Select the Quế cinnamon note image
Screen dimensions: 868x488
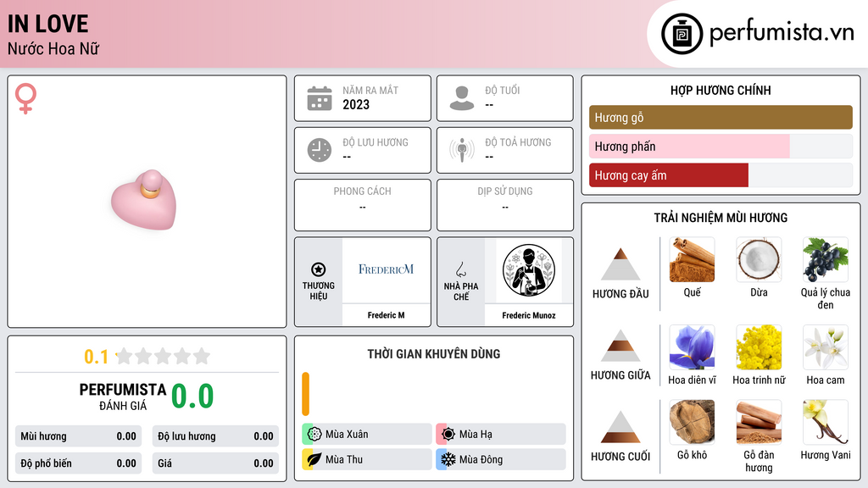click(692, 260)
